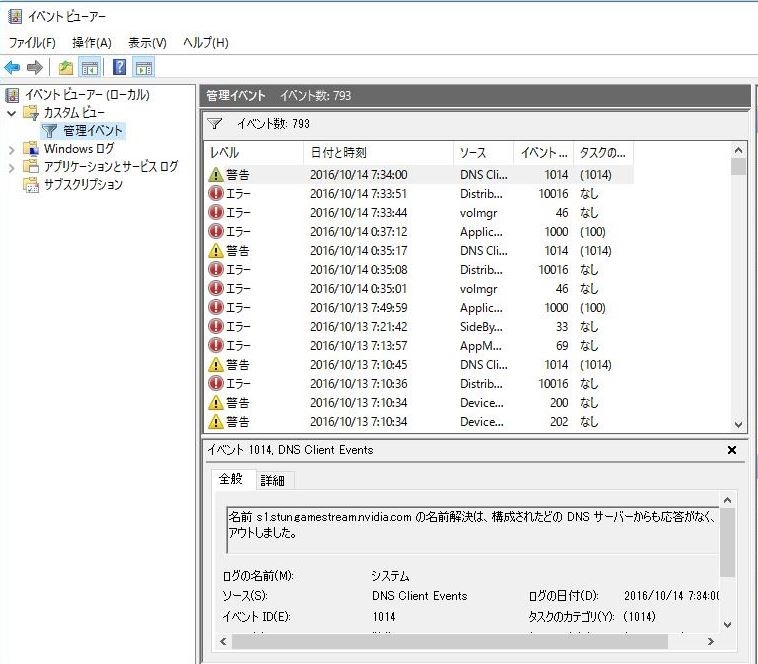Open the 操作(A) menu
Viewport: 758px width, 664px height.
pos(92,43)
